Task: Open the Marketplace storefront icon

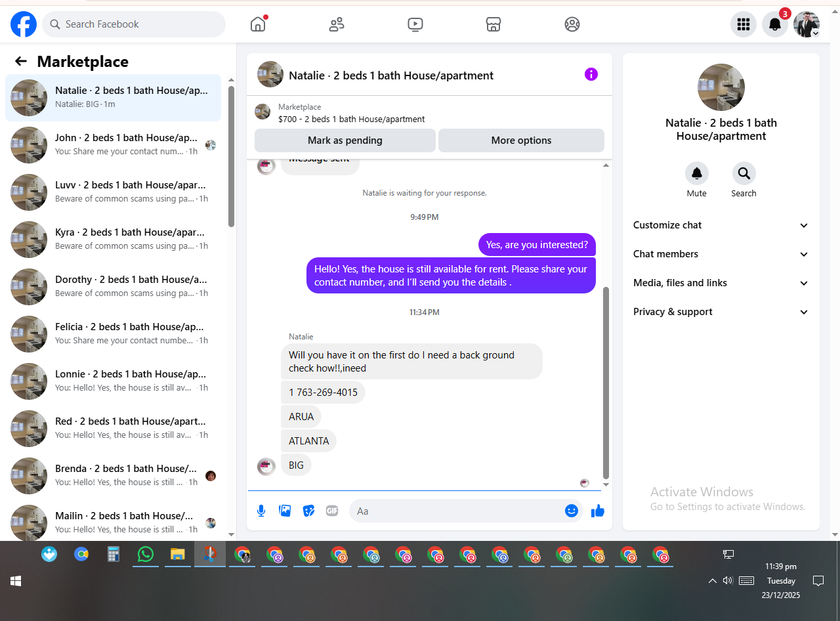Action: click(x=493, y=24)
